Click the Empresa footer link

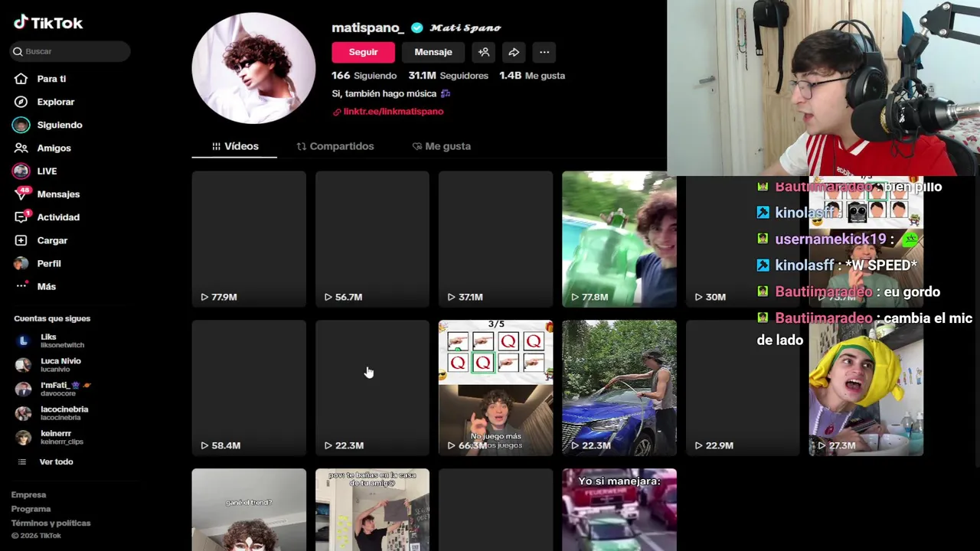point(28,494)
